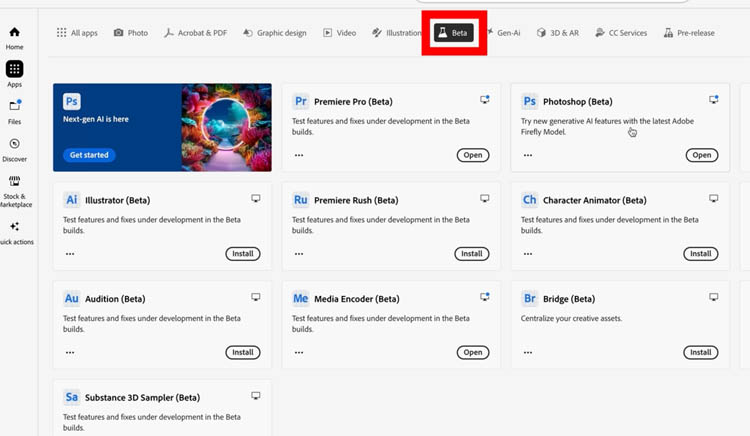Image resolution: width=750 pixels, height=436 pixels.
Task: Open more options for Audition (Beta)
Action: (70, 352)
